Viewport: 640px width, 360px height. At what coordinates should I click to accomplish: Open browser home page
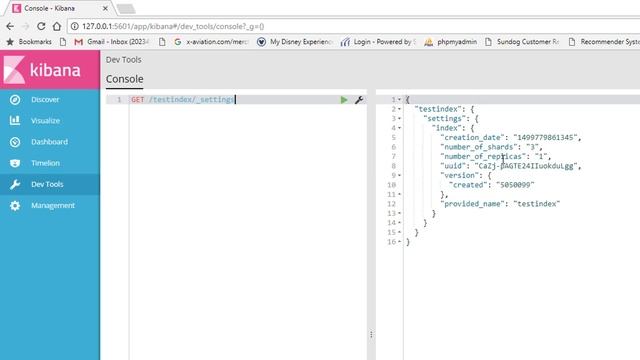coord(57,27)
